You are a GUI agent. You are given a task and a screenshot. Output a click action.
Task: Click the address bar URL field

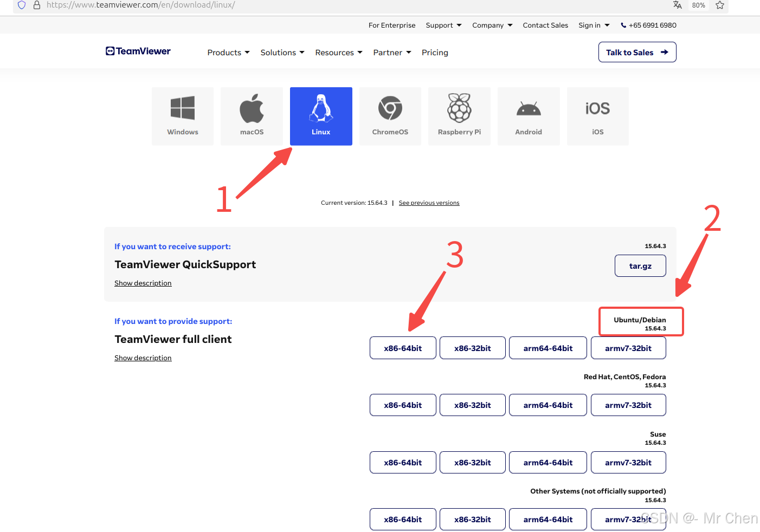click(217, 5)
